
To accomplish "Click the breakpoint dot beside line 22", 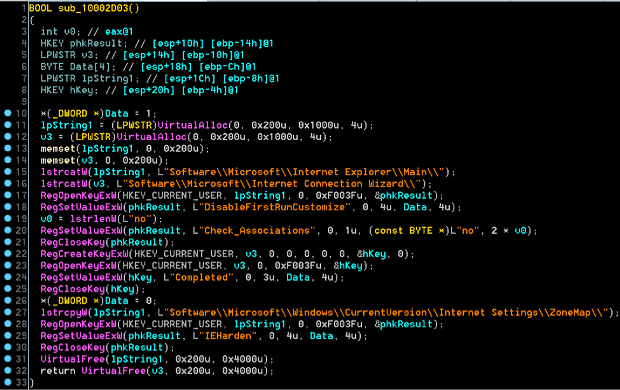I will (x=8, y=254).
